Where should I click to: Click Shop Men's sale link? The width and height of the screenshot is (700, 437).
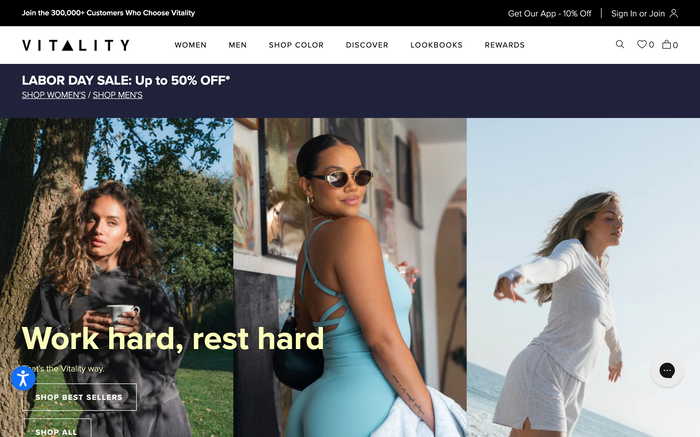[x=118, y=95]
